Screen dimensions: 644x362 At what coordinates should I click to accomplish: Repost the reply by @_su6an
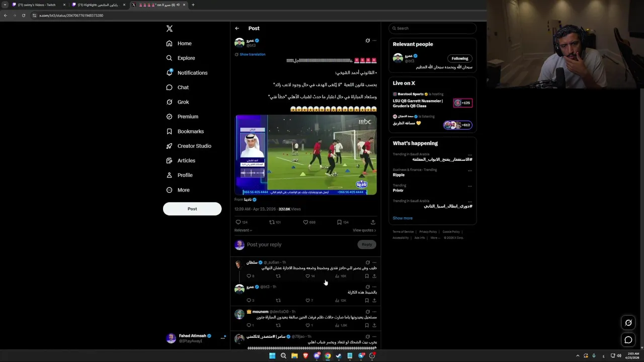278,276
